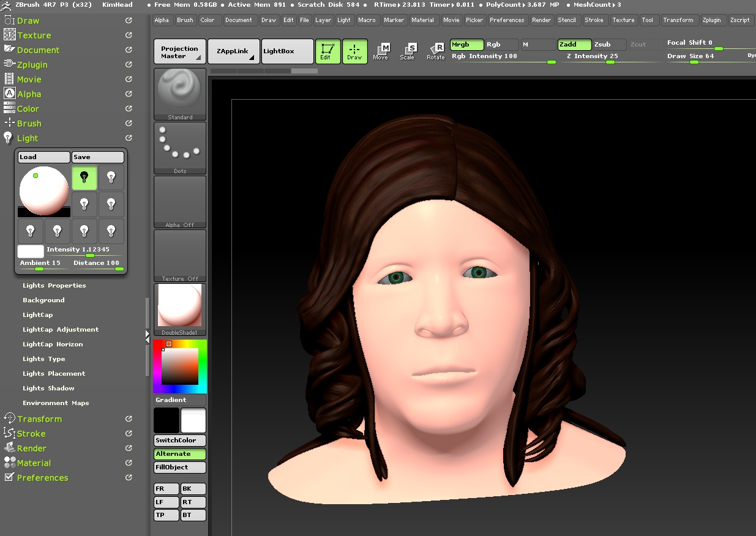Click the FillObject button

pos(180,467)
